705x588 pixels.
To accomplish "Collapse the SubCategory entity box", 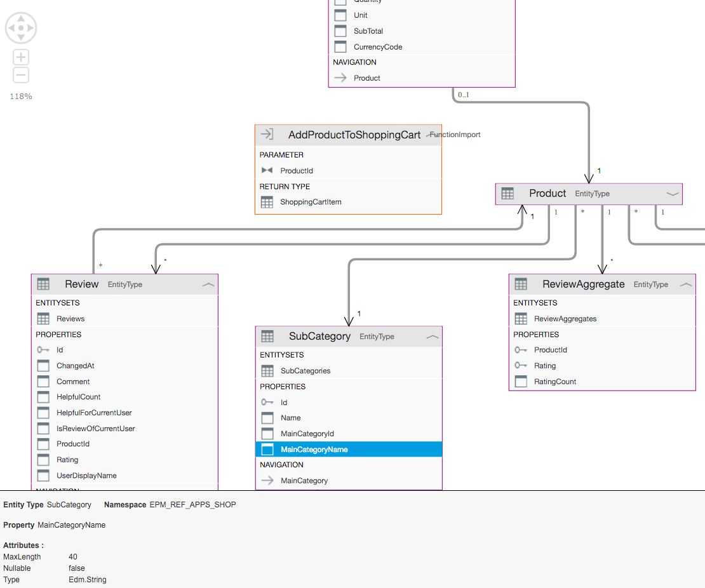I will pos(432,337).
